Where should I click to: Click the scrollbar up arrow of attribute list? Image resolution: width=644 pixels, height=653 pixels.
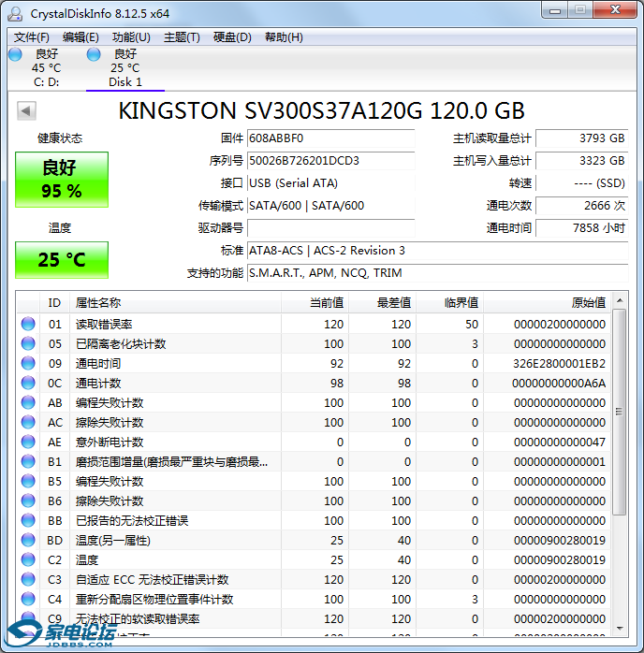pyautogui.click(x=620, y=300)
